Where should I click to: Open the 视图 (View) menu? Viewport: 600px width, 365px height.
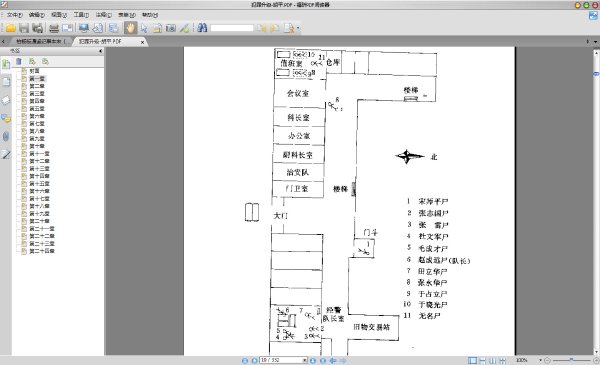(x=59, y=15)
